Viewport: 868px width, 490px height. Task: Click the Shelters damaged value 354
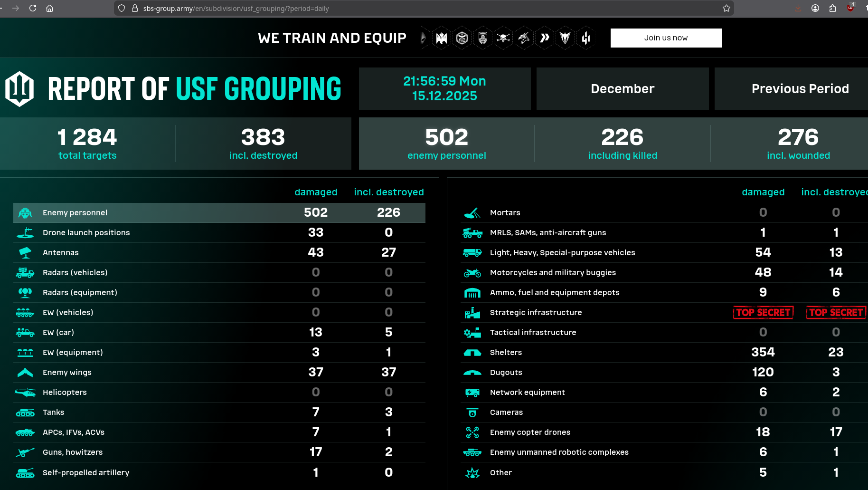point(763,353)
